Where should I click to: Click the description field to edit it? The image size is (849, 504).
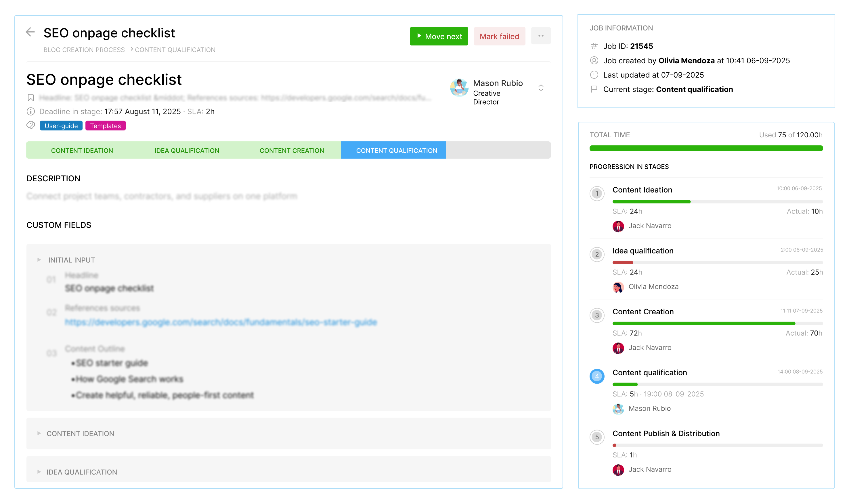pos(162,196)
